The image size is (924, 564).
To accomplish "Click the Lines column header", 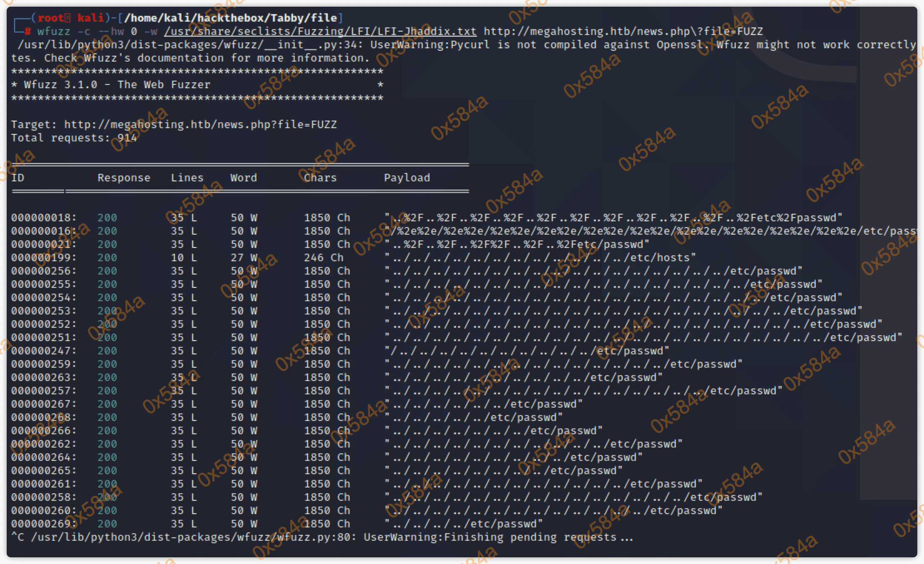I will click(187, 178).
